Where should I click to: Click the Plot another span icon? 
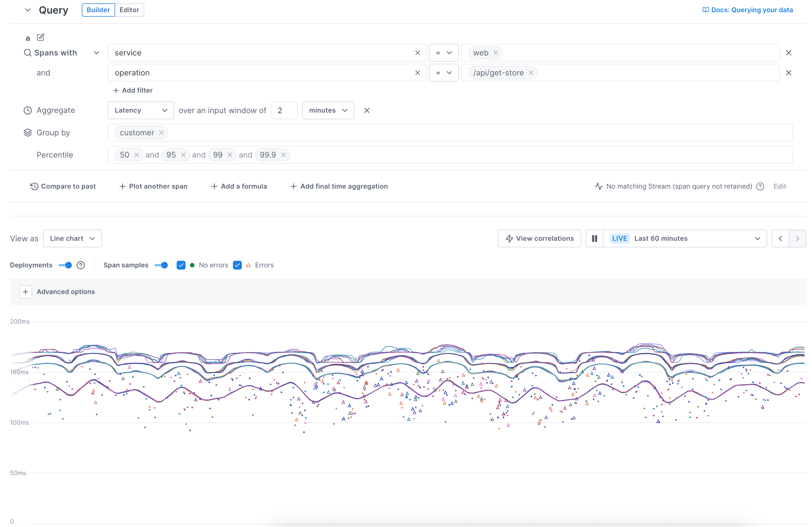click(x=122, y=186)
